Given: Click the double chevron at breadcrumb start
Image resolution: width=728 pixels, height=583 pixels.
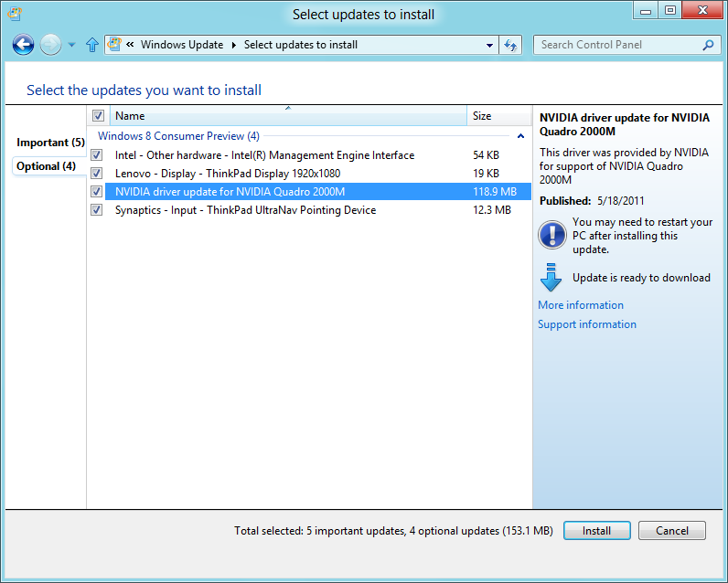Looking at the screenshot, I should pyautogui.click(x=130, y=45).
